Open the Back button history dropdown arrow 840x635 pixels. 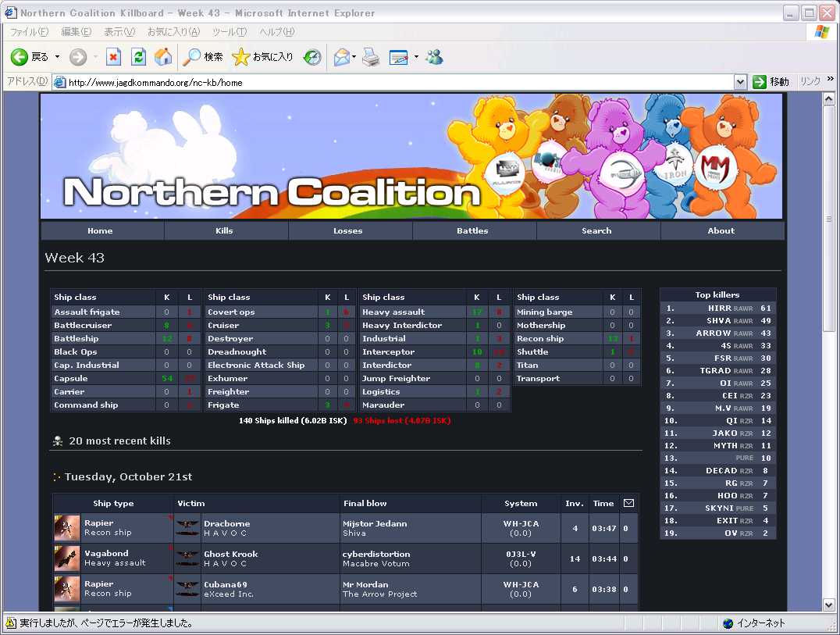tap(57, 57)
